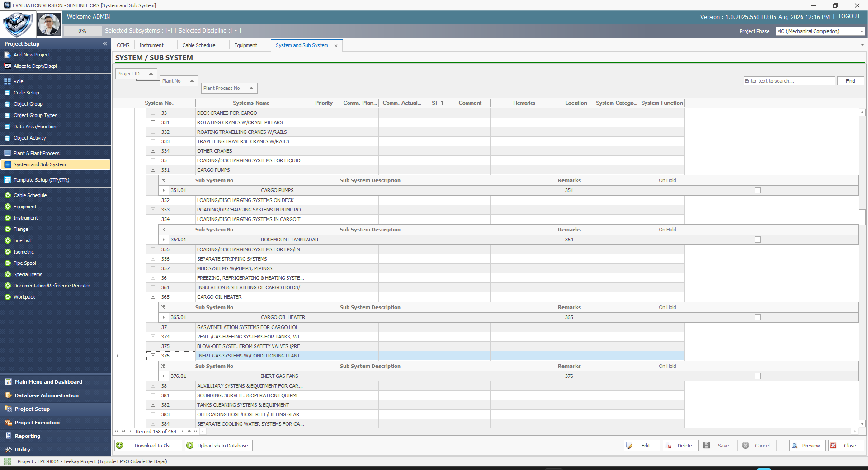868x470 pixels.
Task: Open Utility tools icon
Action: tap(8, 450)
